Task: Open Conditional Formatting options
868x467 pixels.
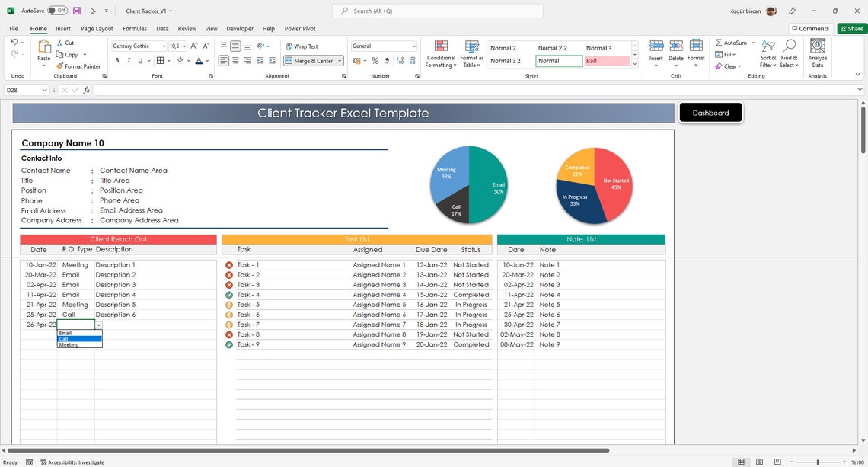Action: pyautogui.click(x=440, y=53)
